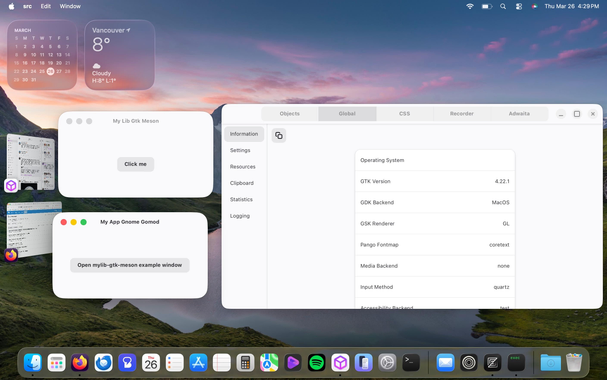Open Reminders from the dock
607x380 pixels.
click(175, 363)
